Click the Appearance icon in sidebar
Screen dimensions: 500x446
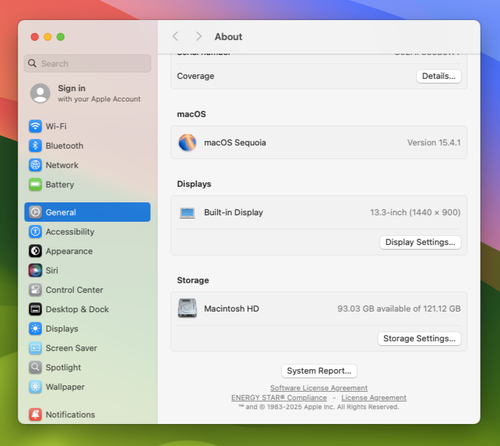[35, 251]
